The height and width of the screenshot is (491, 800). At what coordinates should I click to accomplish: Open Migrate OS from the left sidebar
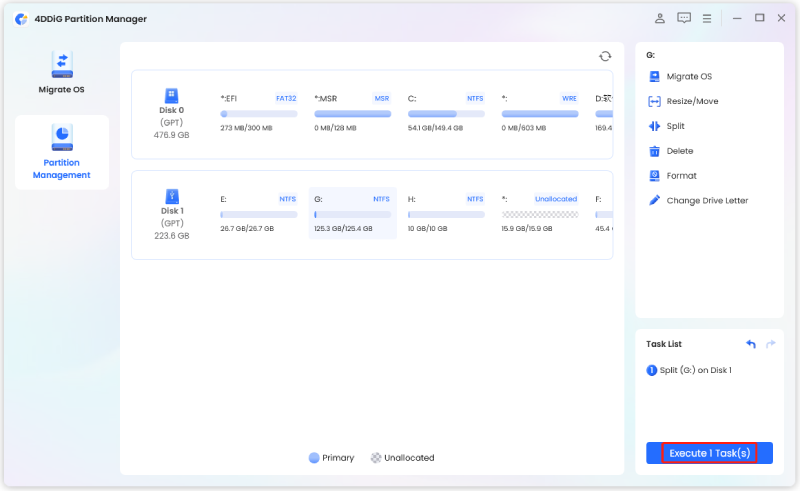pyautogui.click(x=62, y=73)
